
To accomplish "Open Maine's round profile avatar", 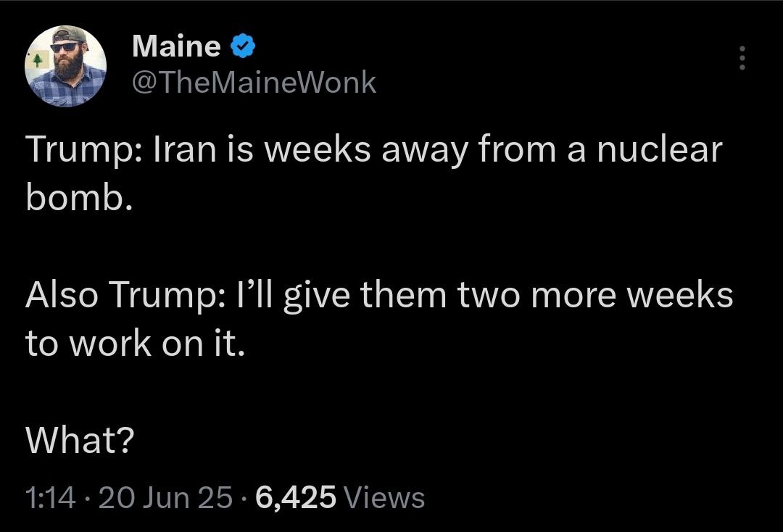I will point(66,66).
